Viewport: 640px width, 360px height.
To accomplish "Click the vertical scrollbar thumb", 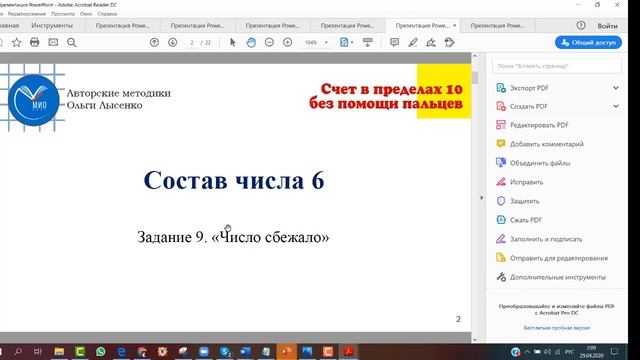I will pos(475,78).
